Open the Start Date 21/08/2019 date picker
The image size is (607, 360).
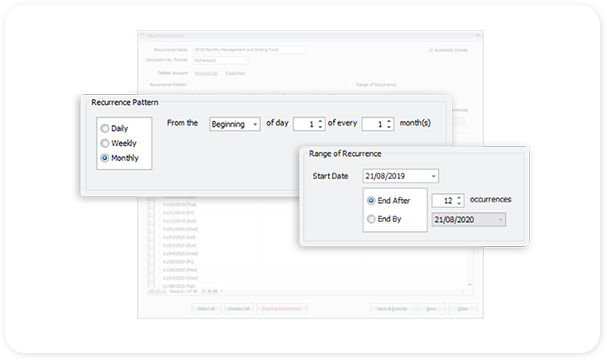(x=434, y=176)
